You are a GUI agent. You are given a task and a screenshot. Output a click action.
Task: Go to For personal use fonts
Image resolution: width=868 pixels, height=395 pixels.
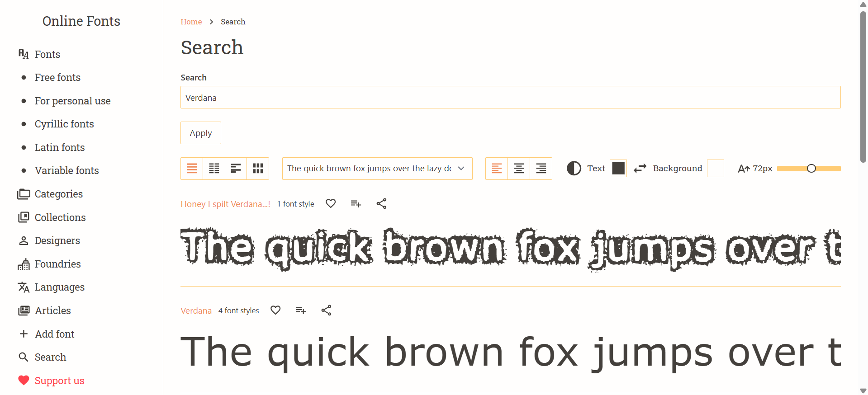72,101
